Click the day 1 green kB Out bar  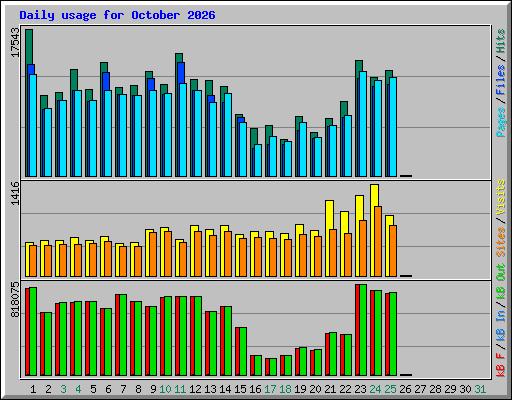pos(33,331)
